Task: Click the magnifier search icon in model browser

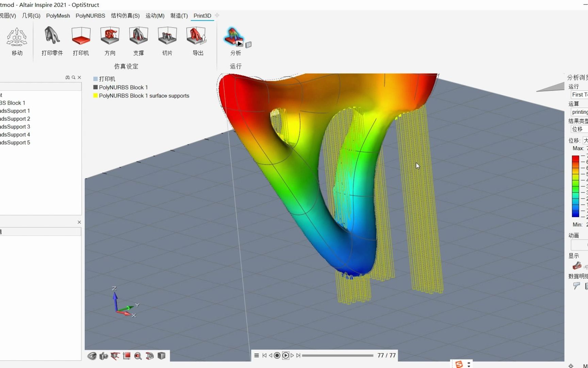Action: [73, 78]
